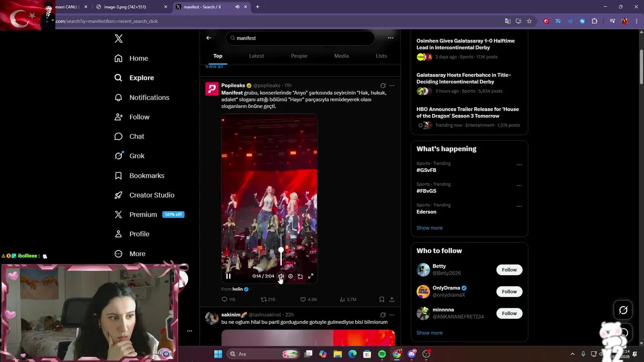This screenshot has width=644, height=362.
Task: Go back with the search arrow
Action: pyautogui.click(x=209, y=38)
